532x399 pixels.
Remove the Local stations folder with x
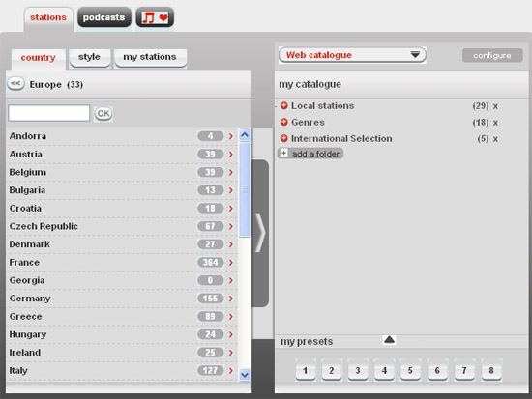pyautogui.click(x=495, y=106)
